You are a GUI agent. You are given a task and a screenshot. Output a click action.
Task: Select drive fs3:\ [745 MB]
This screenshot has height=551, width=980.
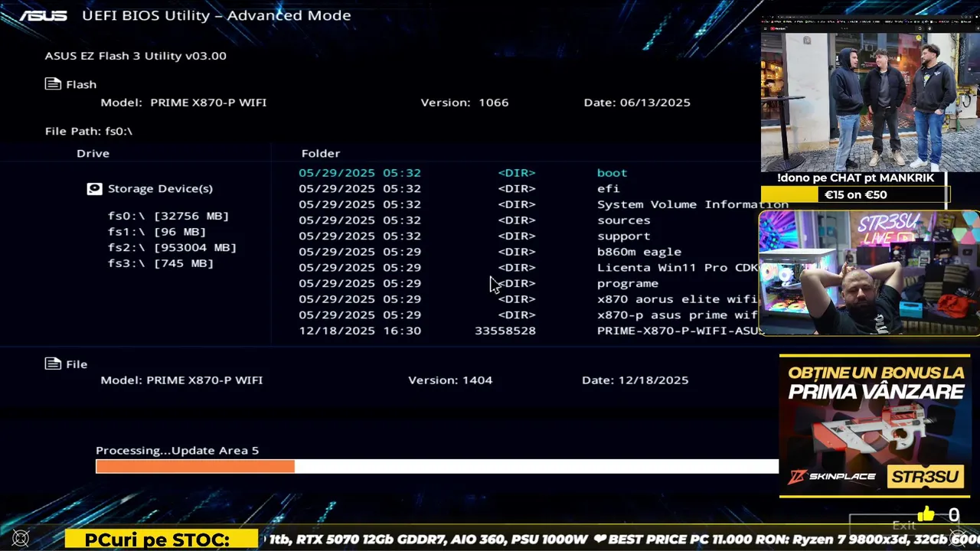coord(161,263)
